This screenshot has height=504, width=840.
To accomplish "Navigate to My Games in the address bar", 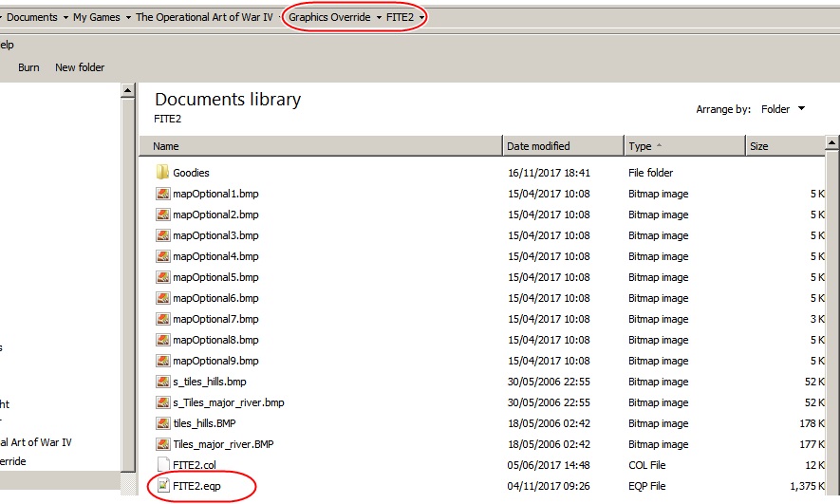I will [97, 17].
